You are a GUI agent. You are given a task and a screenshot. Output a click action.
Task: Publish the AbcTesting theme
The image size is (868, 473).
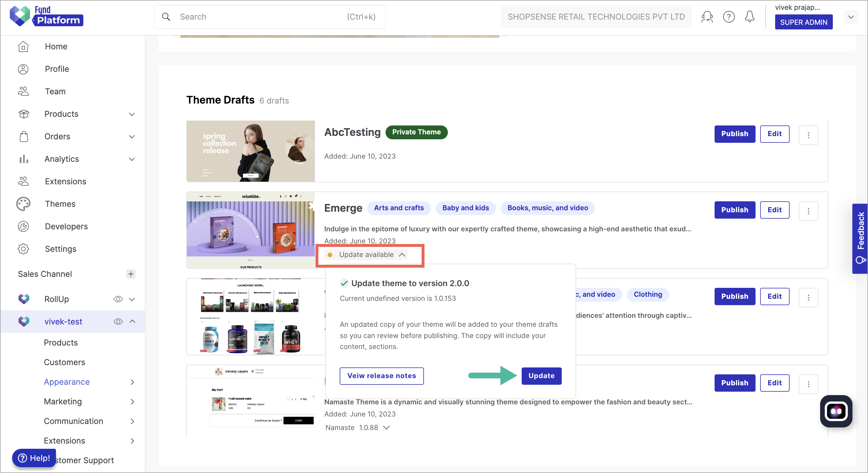[x=734, y=134]
